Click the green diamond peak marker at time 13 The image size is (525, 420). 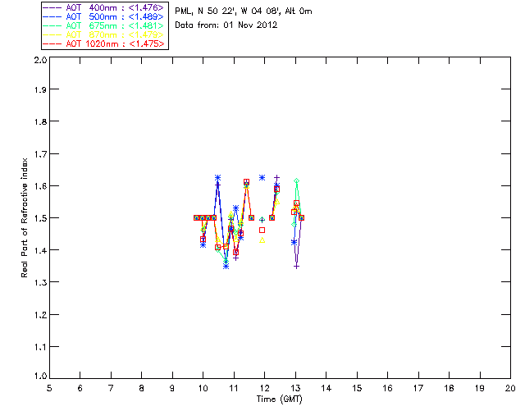(x=296, y=180)
